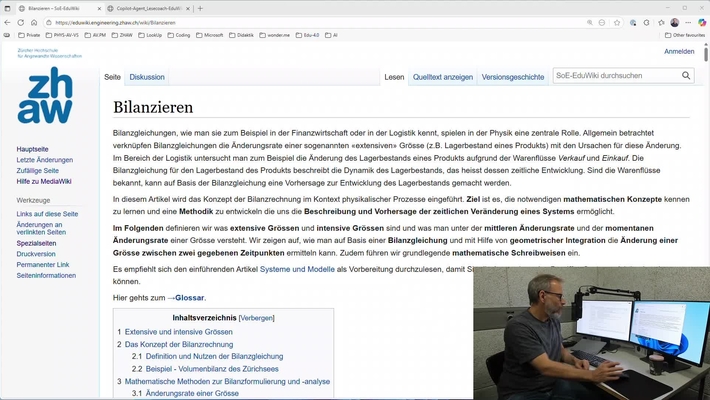The height and width of the screenshot is (400, 710).
Task: Click the page vertical scrollbar thumb
Action: 706,53
